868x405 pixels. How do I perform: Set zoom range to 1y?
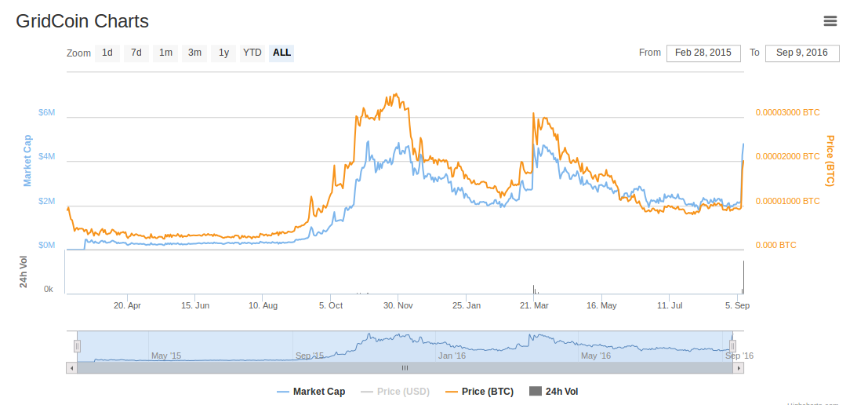(223, 53)
